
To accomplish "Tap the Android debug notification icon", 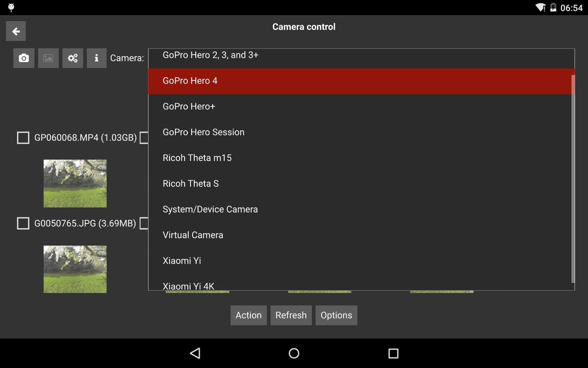I will [11, 7].
